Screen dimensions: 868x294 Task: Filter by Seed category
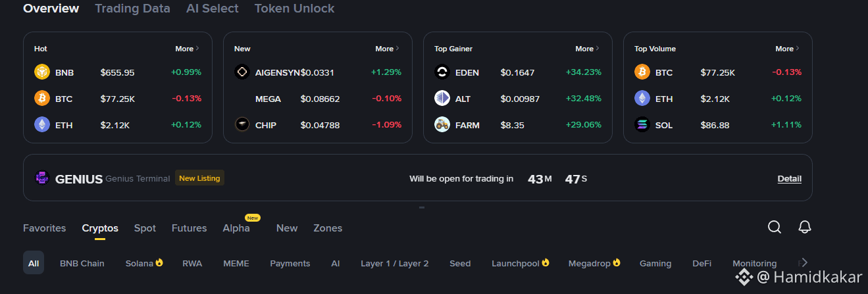(x=460, y=263)
